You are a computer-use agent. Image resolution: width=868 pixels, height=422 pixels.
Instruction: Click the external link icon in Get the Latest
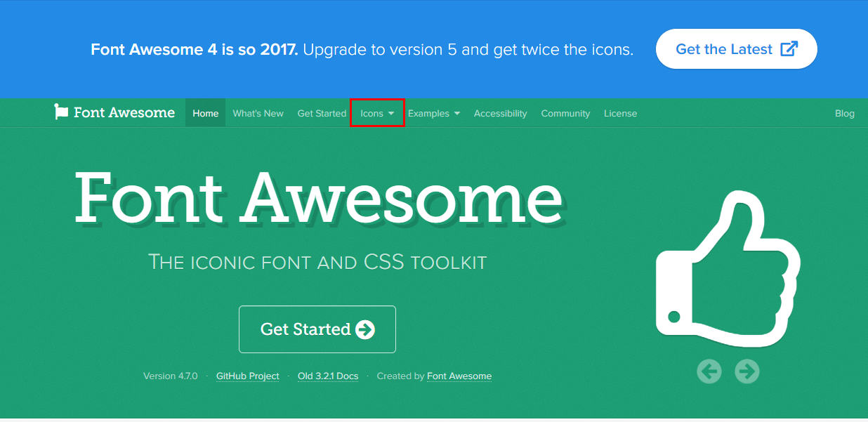click(789, 49)
